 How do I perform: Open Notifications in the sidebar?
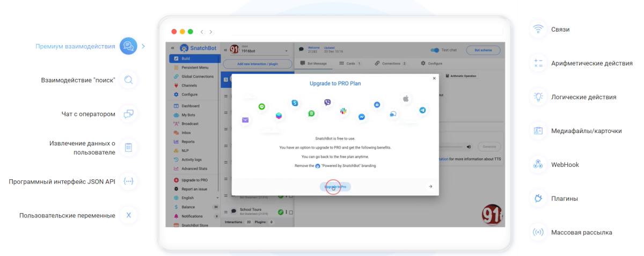coord(196,216)
